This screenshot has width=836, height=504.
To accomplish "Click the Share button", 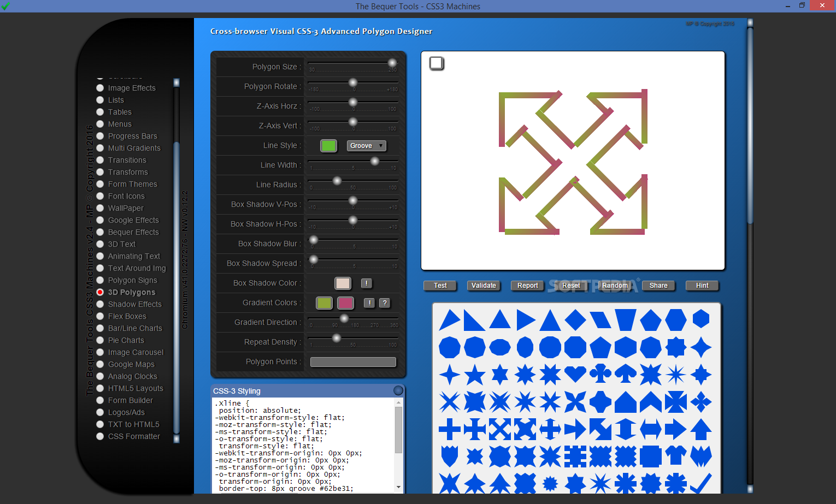I will [659, 286].
